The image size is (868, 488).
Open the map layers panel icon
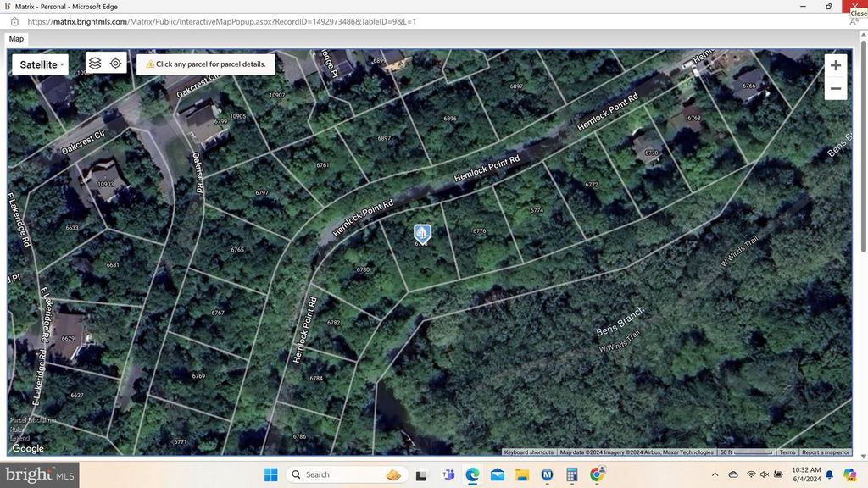pos(95,64)
